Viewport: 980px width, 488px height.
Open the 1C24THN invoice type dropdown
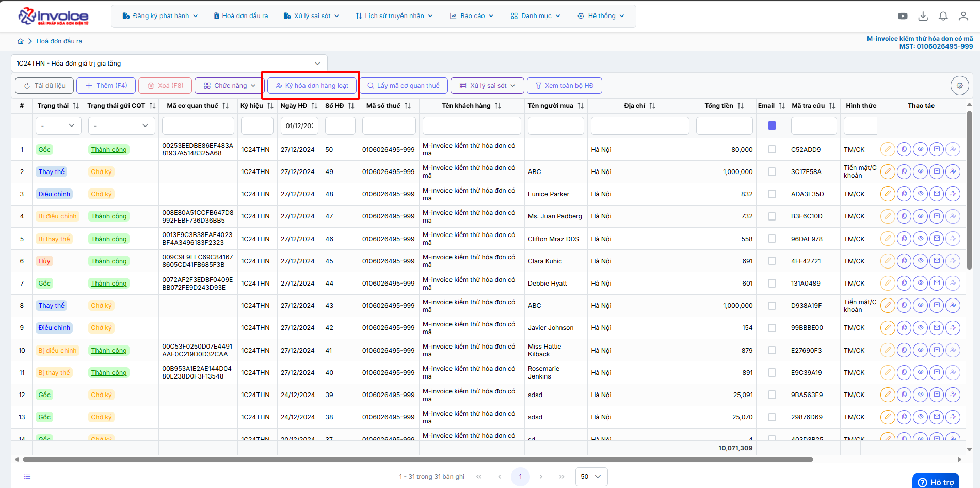coord(169,64)
